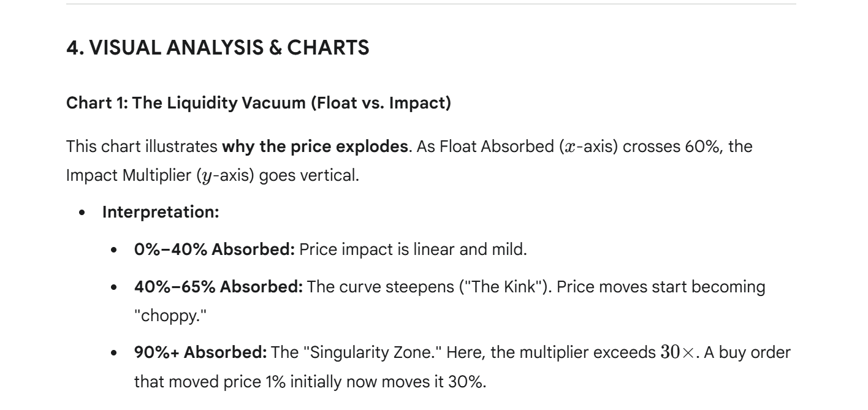Click the bold phrase "why the price explodes"
868x410 pixels.
(314, 147)
